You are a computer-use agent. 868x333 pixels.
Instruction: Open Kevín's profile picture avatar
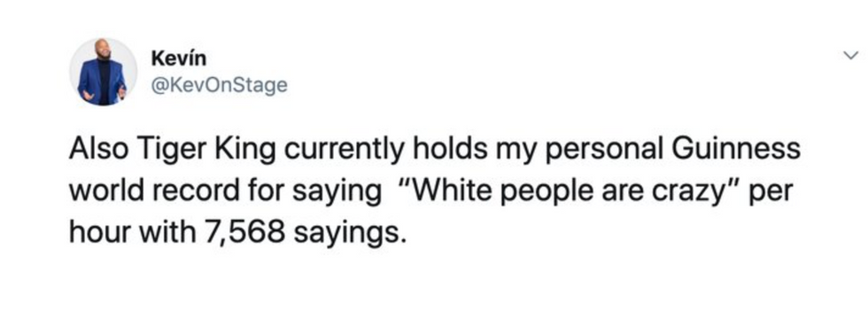[x=103, y=72]
